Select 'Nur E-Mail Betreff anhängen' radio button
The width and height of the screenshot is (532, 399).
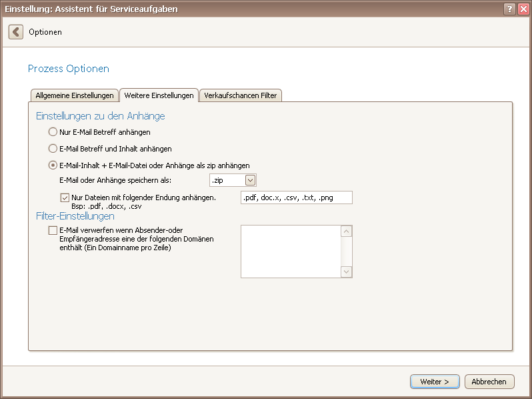(x=53, y=131)
